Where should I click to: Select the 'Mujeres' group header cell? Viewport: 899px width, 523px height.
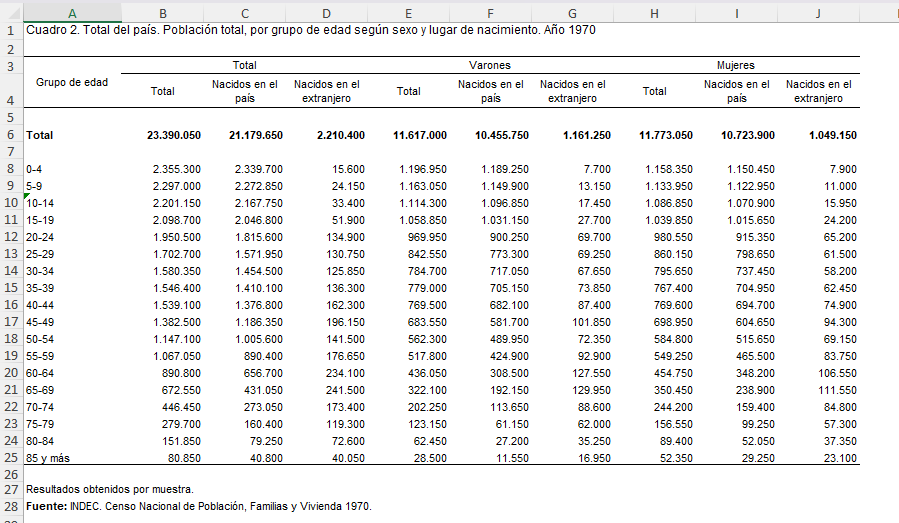[x=736, y=65]
